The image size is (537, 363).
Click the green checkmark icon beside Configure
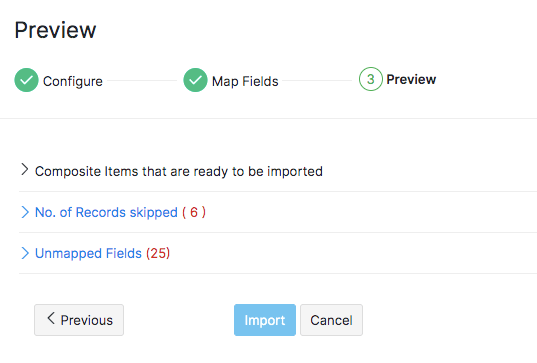click(x=26, y=80)
